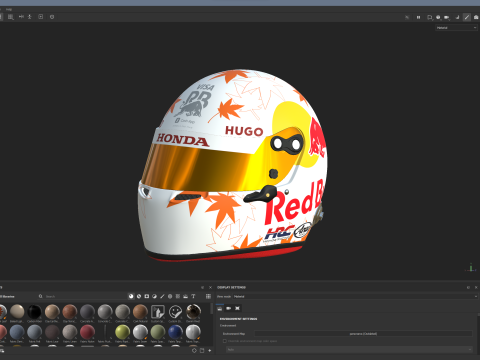Switch to rendering mode camera icon

pos(476,17)
